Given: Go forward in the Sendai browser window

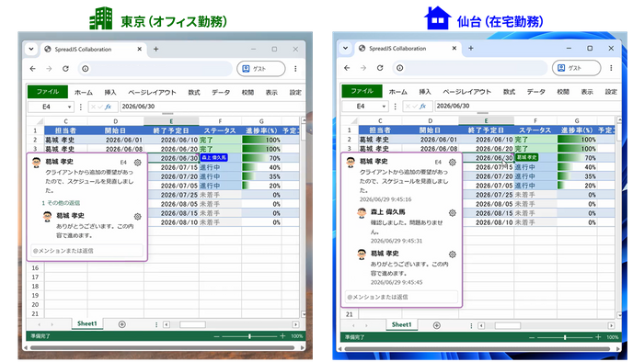Looking at the screenshot, I should coord(363,68).
